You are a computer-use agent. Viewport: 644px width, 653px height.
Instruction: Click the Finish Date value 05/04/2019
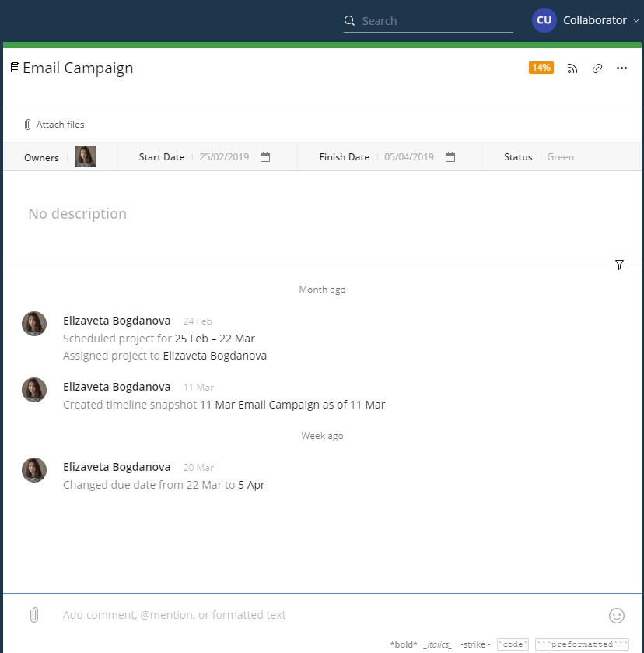[x=409, y=157]
